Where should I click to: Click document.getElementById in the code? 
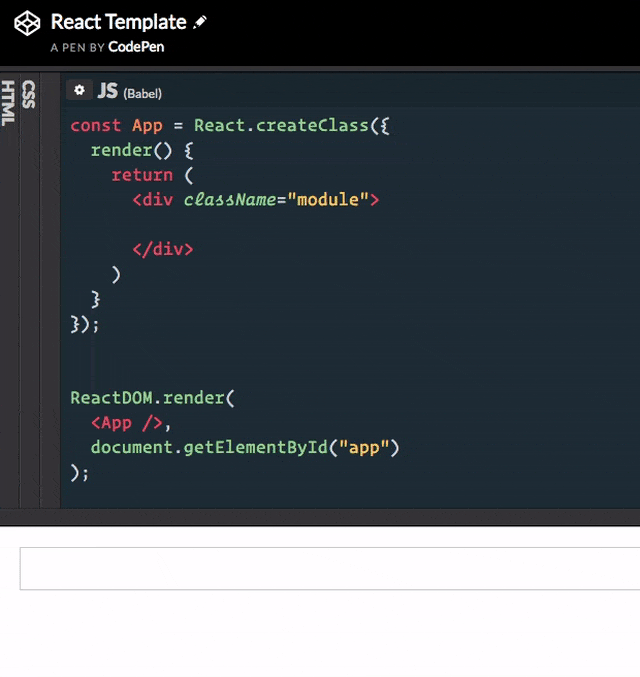[x=209, y=447]
